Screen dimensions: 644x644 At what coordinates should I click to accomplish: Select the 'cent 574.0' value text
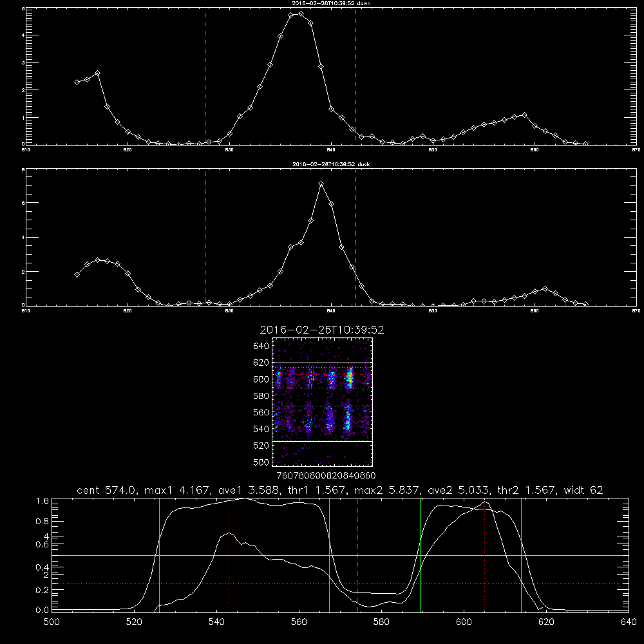[106, 490]
